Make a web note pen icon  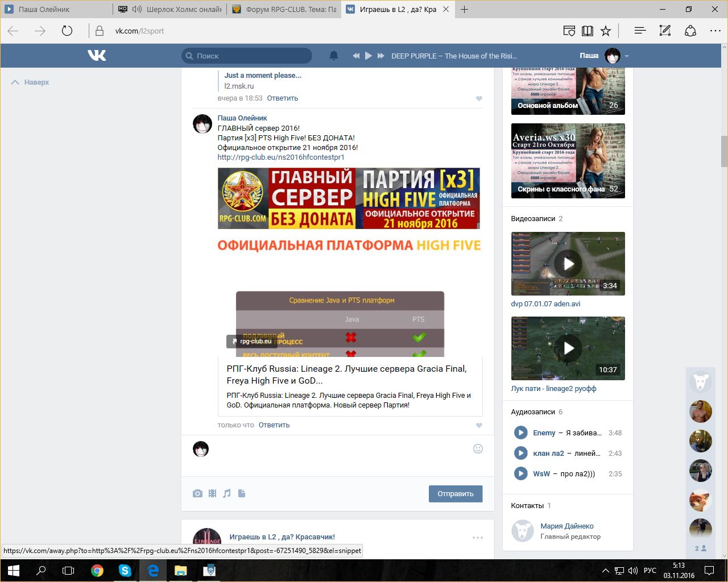pyautogui.click(x=665, y=31)
